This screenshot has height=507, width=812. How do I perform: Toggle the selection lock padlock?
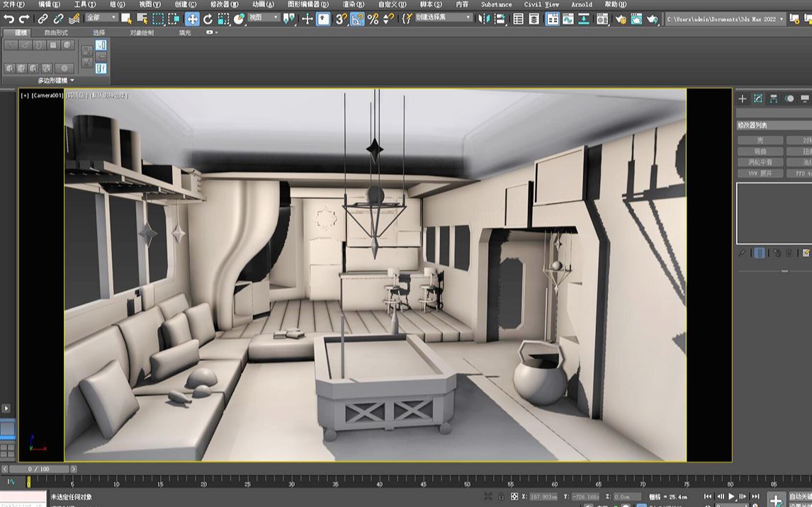(500, 497)
